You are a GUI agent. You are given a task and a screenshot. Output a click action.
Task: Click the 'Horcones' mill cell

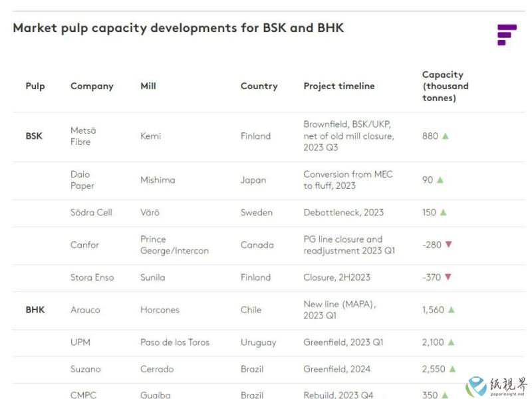160,310
